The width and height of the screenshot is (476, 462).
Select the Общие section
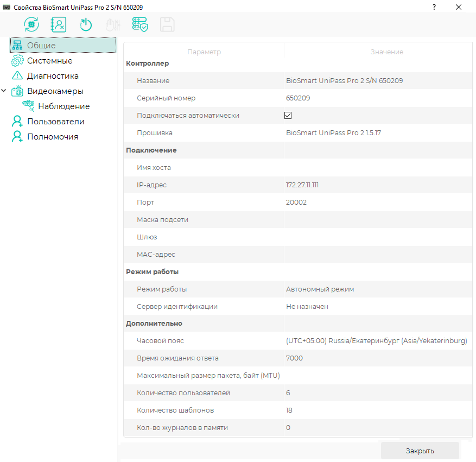pos(63,45)
